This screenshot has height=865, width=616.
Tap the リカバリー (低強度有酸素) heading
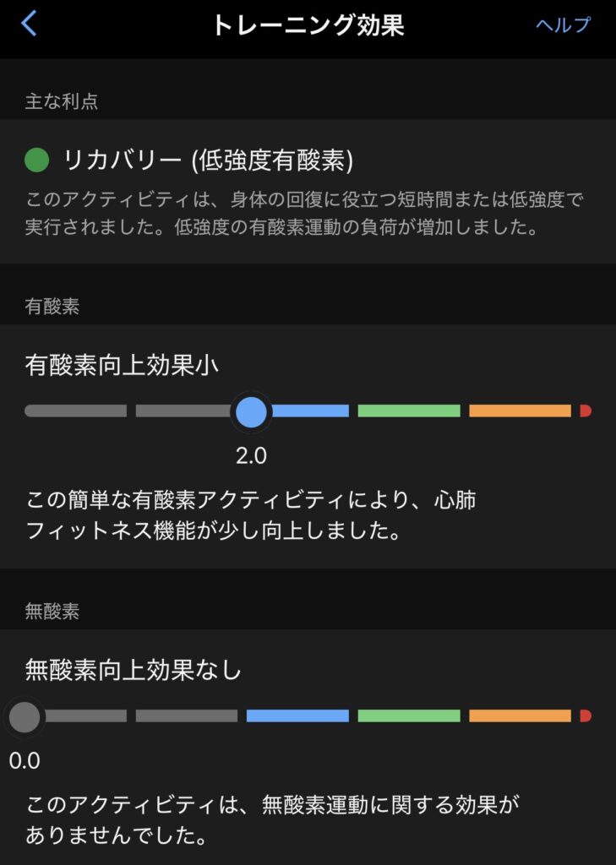[x=208, y=159]
